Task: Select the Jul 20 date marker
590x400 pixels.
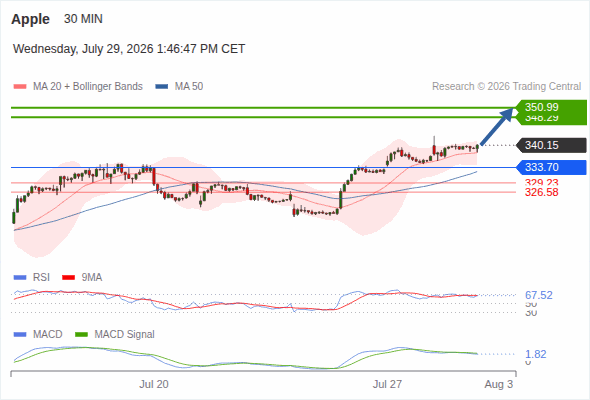Action: click(x=154, y=384)
